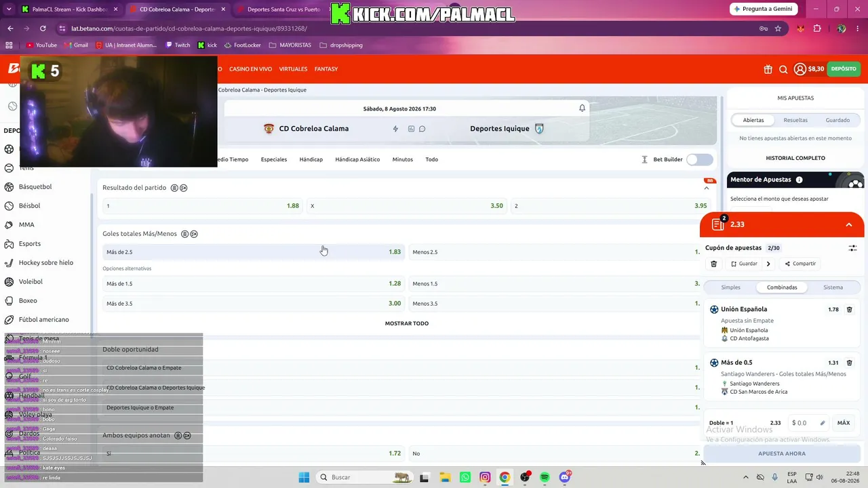Screen dimensions: 868x488
Task: Open bet slip settings sliders icon
Action: coord(852,248)
